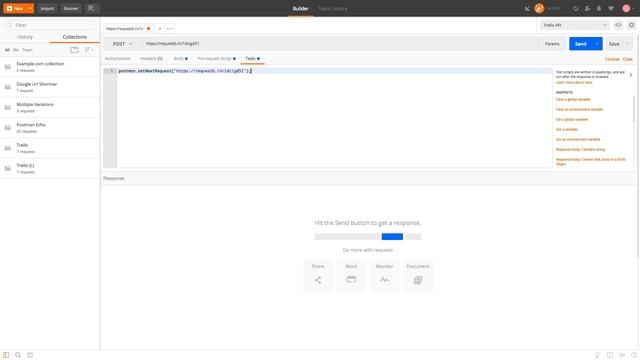The image size is (640, 360).
Task: Click the Params button
Action: coord(552,44)
